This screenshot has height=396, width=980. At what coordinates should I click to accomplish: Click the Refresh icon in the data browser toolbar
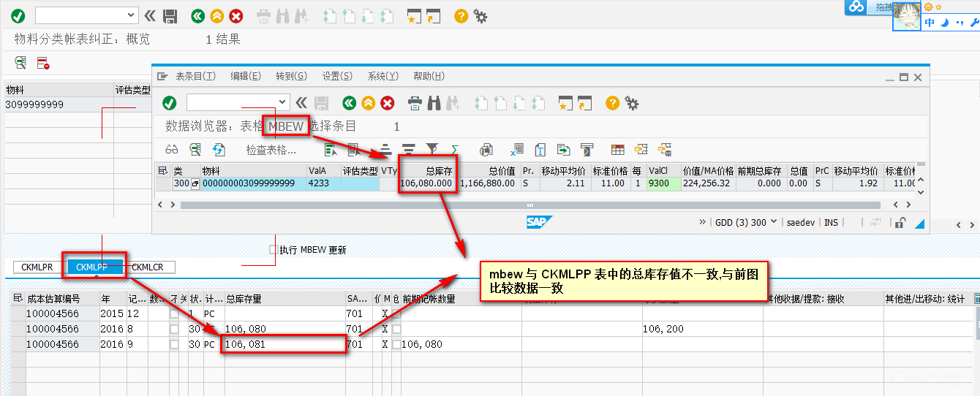pos(218,150)
